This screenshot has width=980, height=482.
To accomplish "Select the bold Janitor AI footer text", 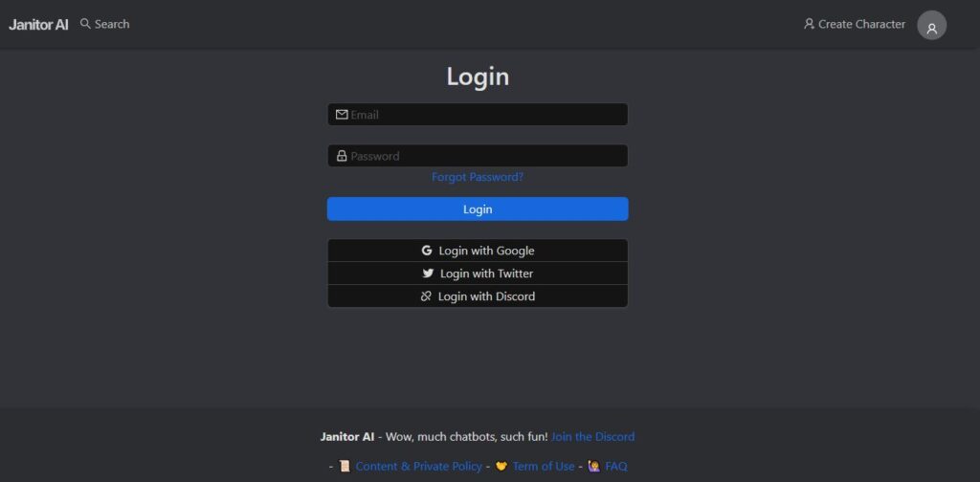I will pyautogui.click(x=347, y=436).
